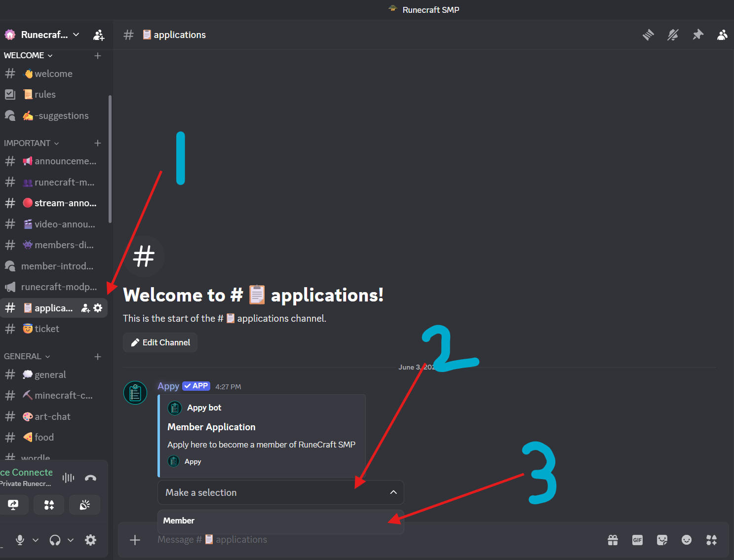Open microphone input options chevron
The height and width of the screenshot is (560, 734).
tap(36, 540)
